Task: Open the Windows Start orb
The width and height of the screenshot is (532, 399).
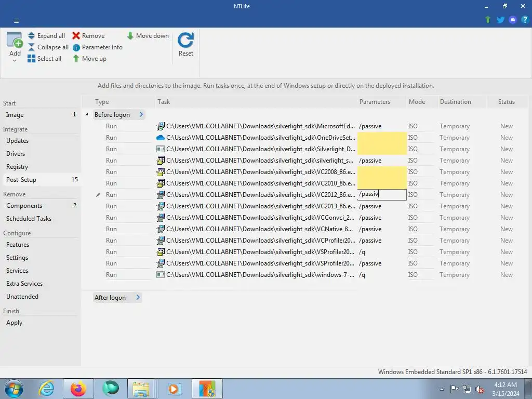Action: 14,389
